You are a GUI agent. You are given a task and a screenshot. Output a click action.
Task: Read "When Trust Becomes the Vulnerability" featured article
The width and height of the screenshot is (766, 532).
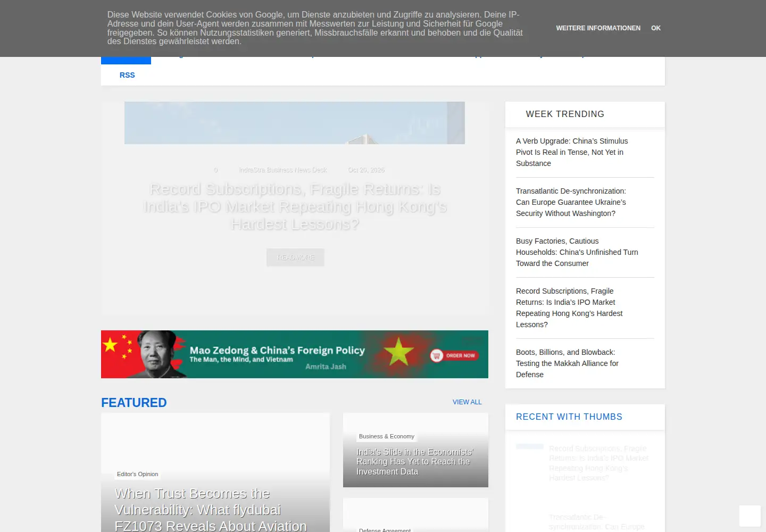[211, 509]
